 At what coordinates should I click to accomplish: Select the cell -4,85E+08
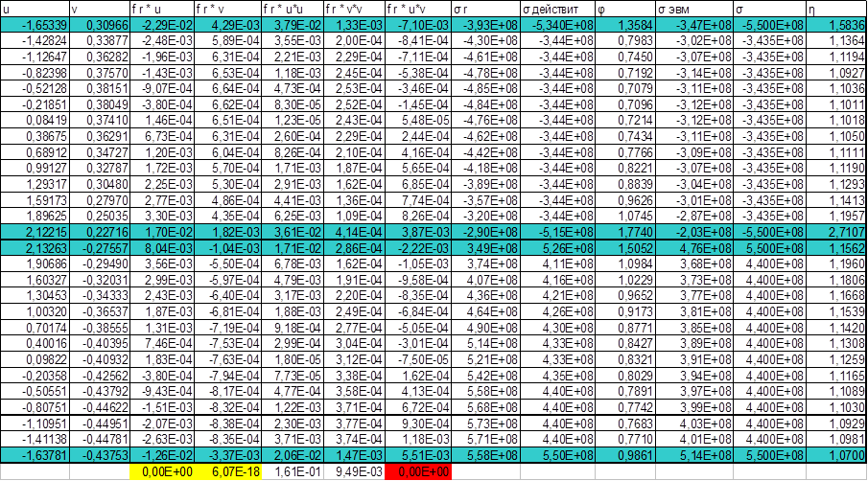(485, 88)
